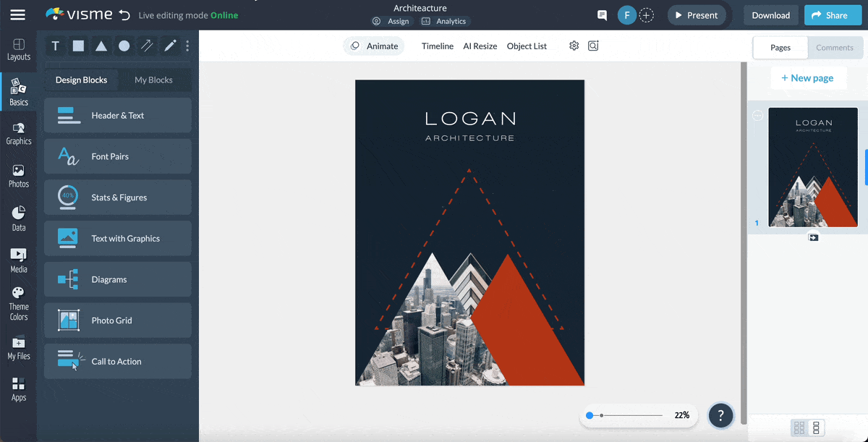Open the help question mark bubble

pos(720,415)
